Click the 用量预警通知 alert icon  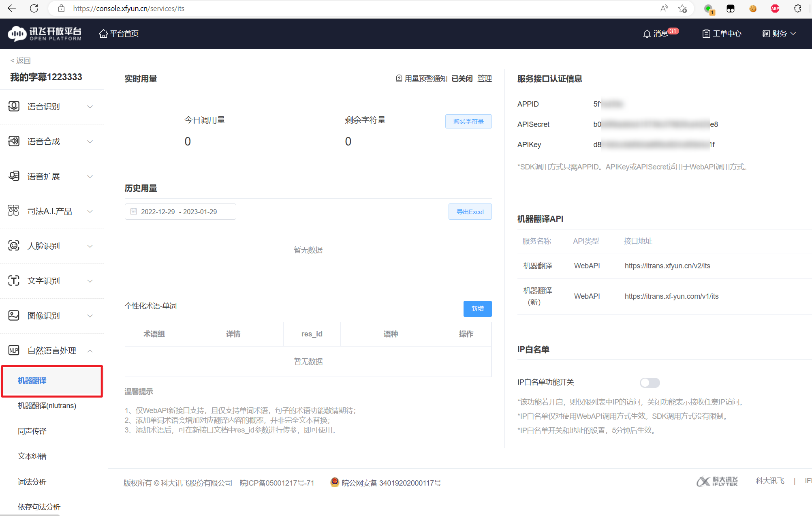(399, 78)
